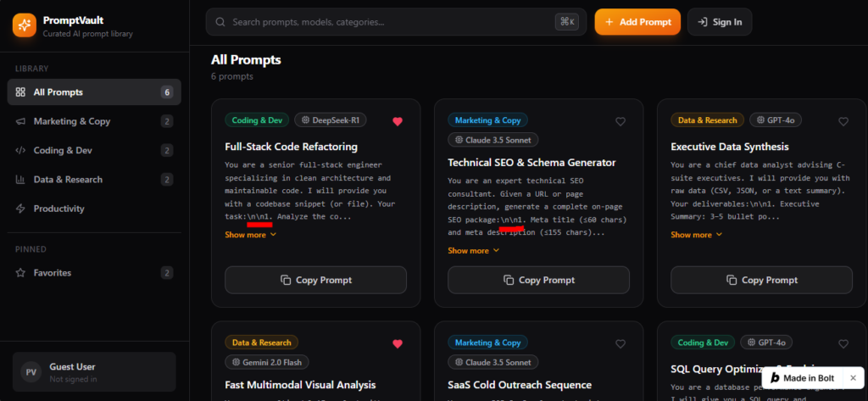The image size is (868, 401).
Task: Click the SaaS Cold Outreach Sequence title
Action: click(x=520, y=384)
